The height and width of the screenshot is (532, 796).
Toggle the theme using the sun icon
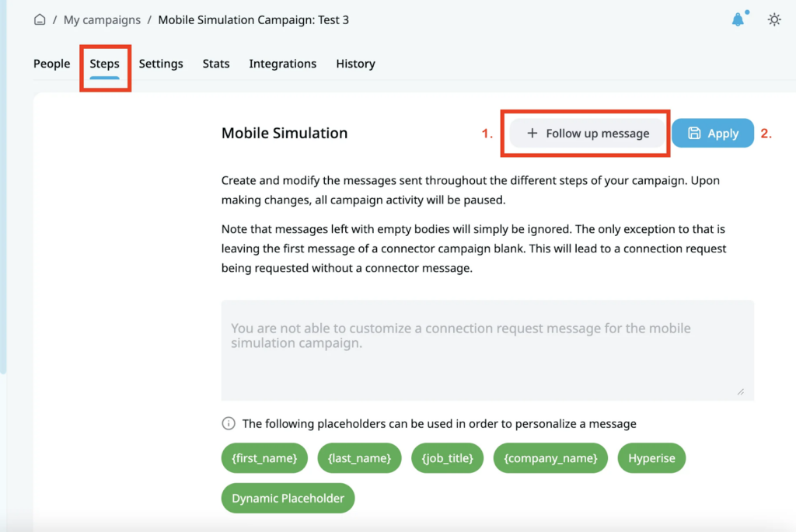(774, 19)
